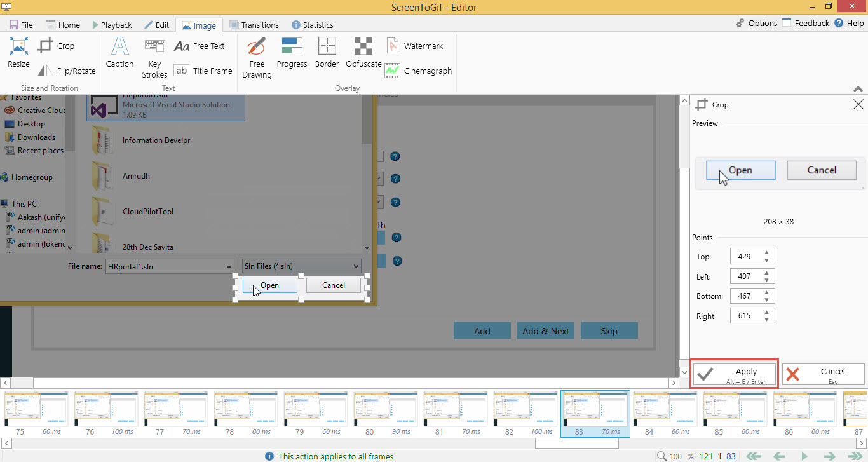
Task: Select the Free Drawing tool
Action: 257,58
